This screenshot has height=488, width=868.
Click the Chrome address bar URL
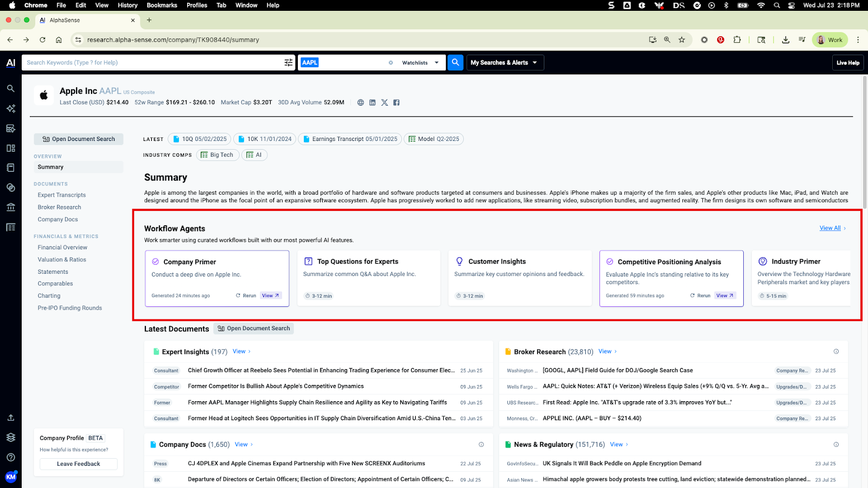[173, 40]
